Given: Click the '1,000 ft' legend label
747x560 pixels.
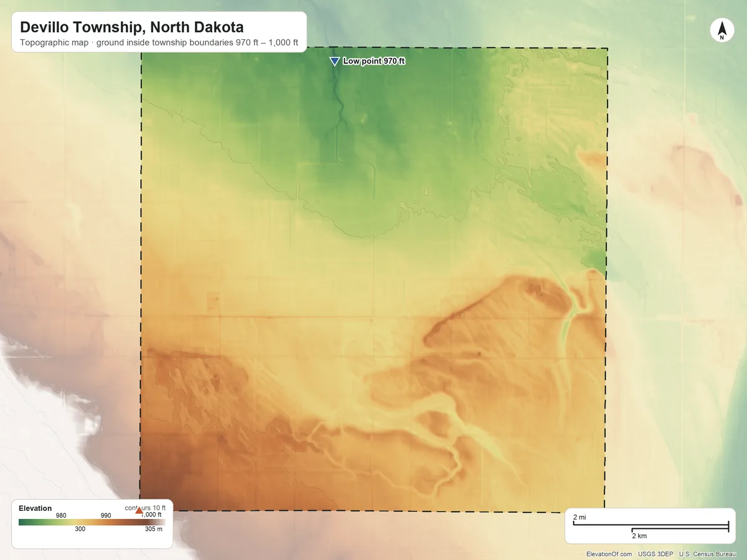Looking at the screenshot, I should pyautogui.click(x=151, y=515).
